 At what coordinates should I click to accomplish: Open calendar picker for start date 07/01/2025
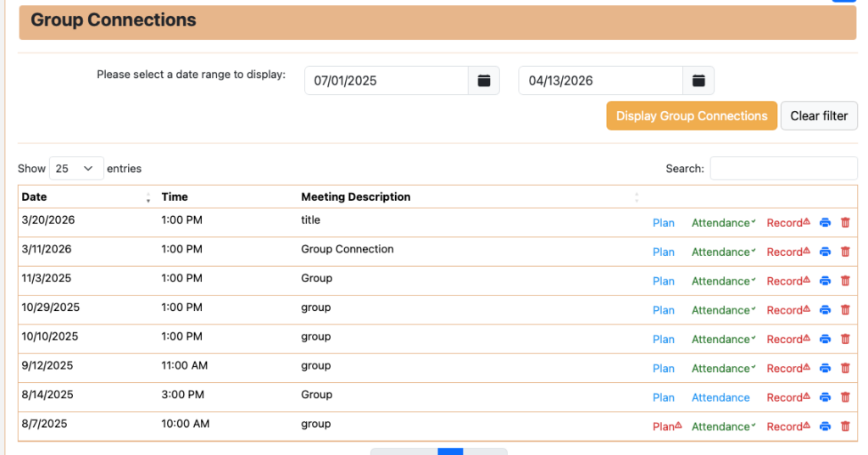click(x=484, y=80)
